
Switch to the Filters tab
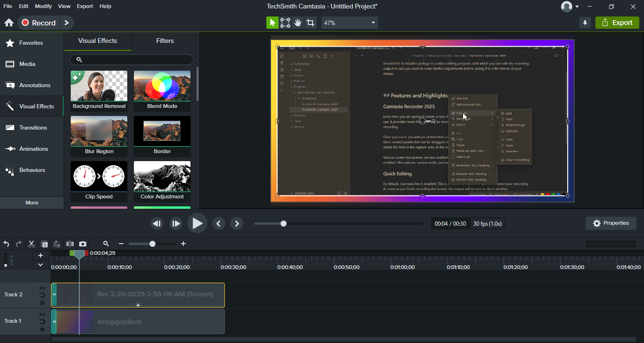tap(165, 41)
